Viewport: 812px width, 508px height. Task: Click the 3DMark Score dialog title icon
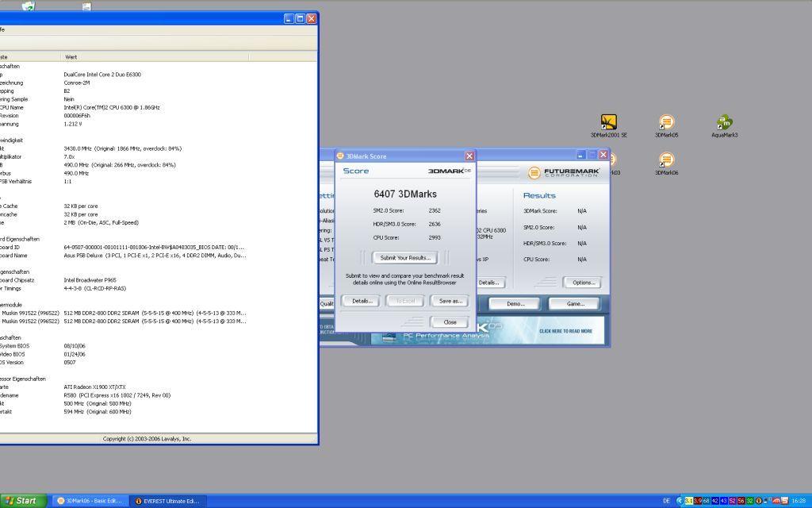coord(340,156)
